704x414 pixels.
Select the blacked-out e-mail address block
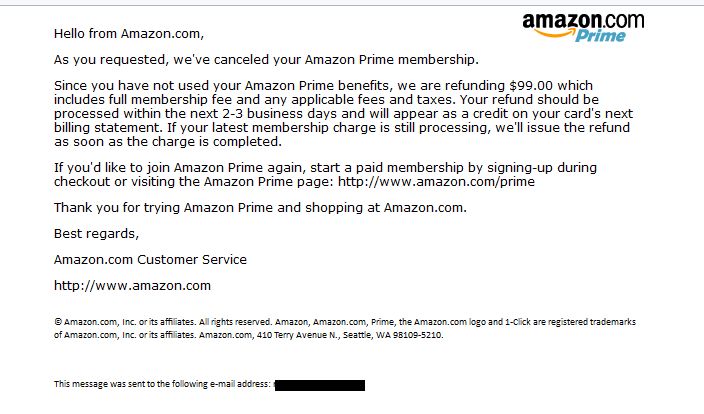320,385
